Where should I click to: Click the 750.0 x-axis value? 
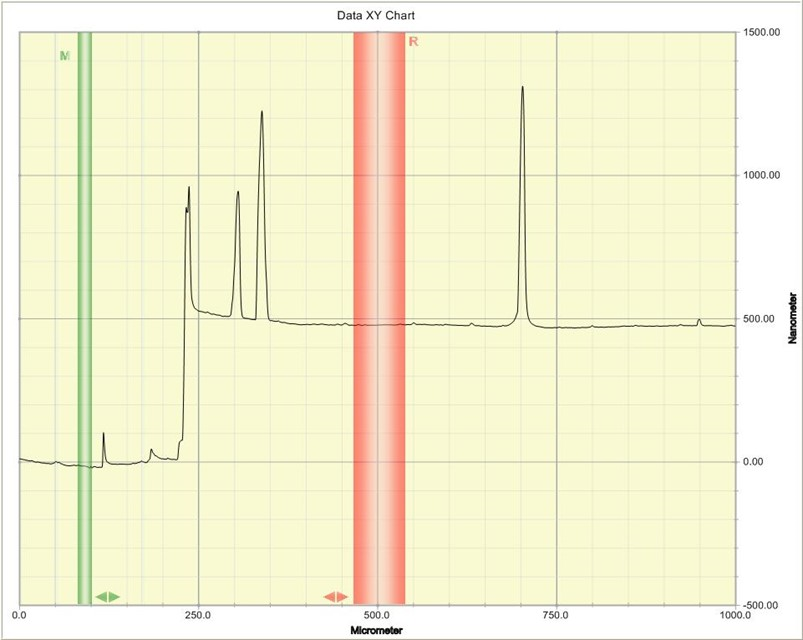(x=556, y=613)
